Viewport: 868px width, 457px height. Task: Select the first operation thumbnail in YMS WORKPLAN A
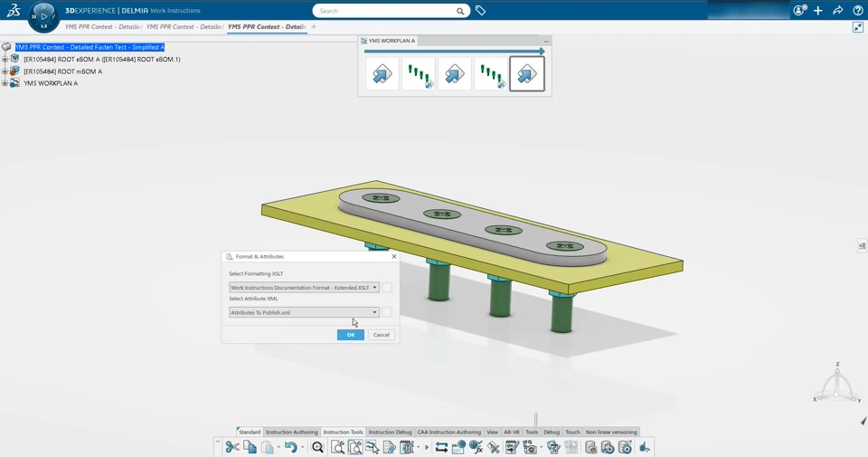click(382, 73)
